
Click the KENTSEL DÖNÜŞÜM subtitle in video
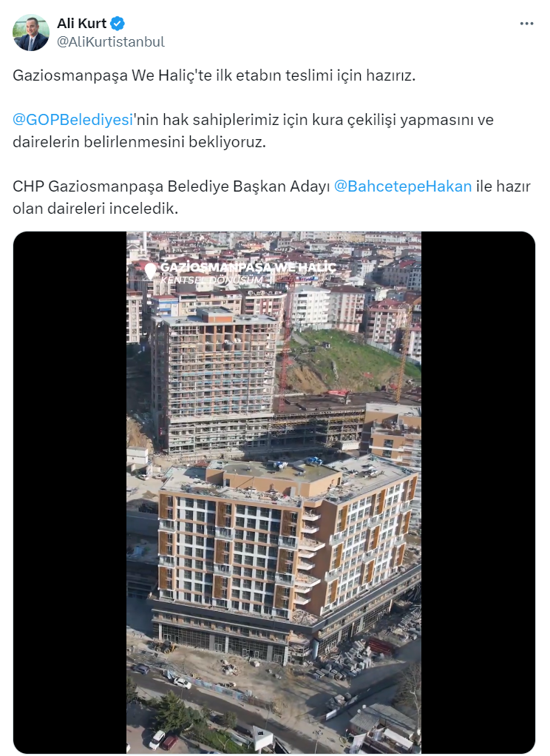(x=212, y=280)
